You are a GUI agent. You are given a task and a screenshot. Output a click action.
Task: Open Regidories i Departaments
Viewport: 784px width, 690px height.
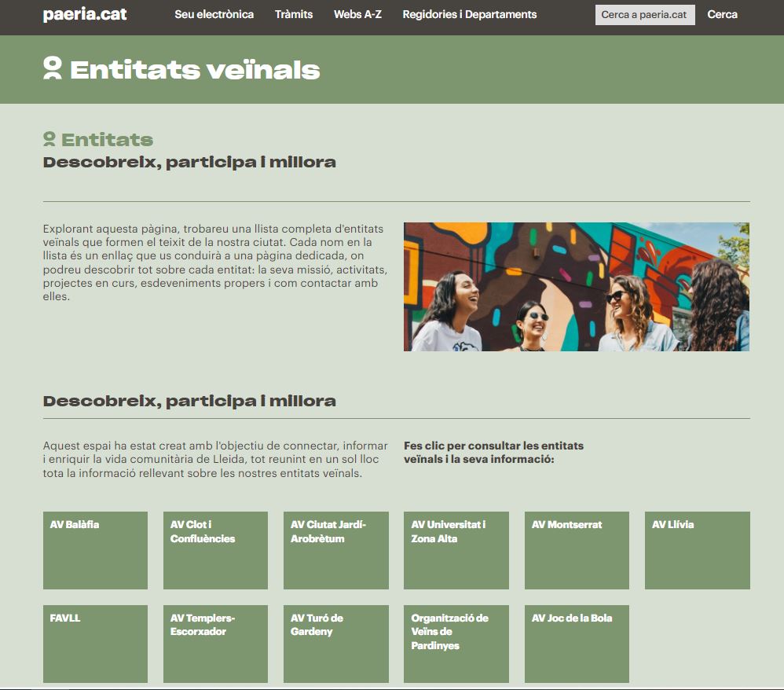coord(469,14)
